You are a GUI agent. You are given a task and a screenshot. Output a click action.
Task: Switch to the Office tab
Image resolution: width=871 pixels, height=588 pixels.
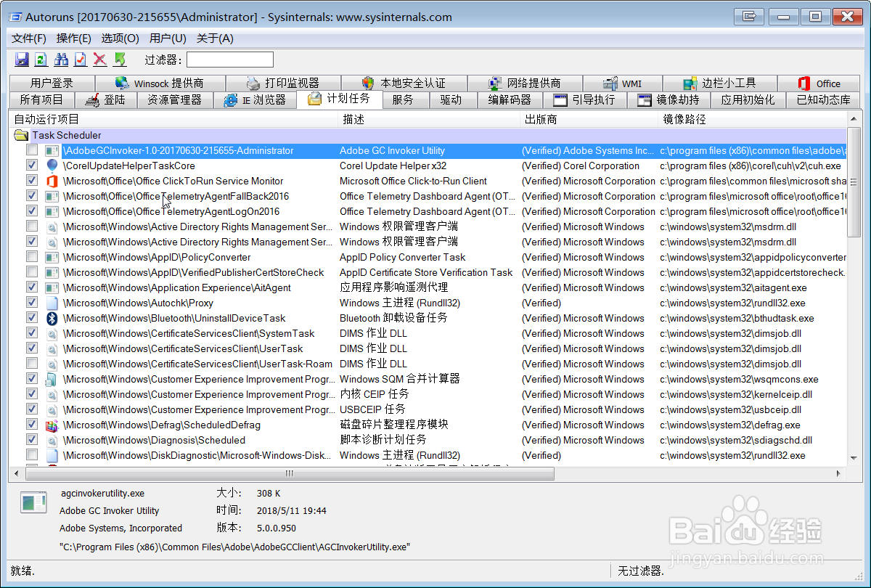click(x=819, y=83)
